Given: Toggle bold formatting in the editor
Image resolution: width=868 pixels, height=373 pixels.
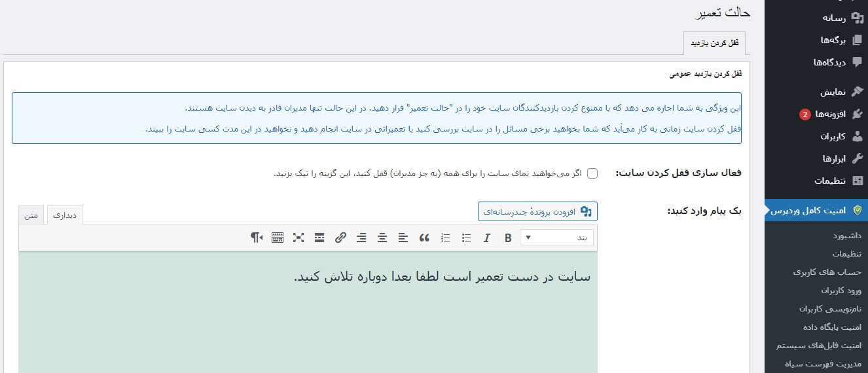Looking at the screenshot, I should click(x=508, y=238).
